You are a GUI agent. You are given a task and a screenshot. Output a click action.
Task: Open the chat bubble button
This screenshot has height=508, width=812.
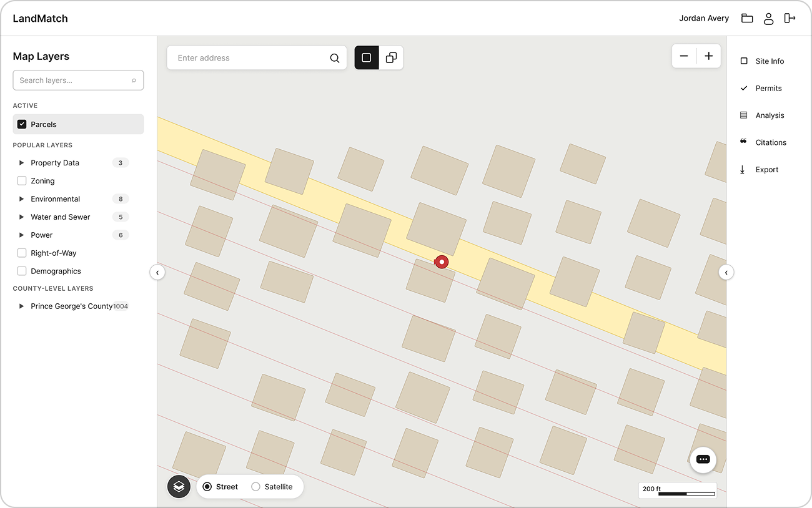click(x=703, y=459)
